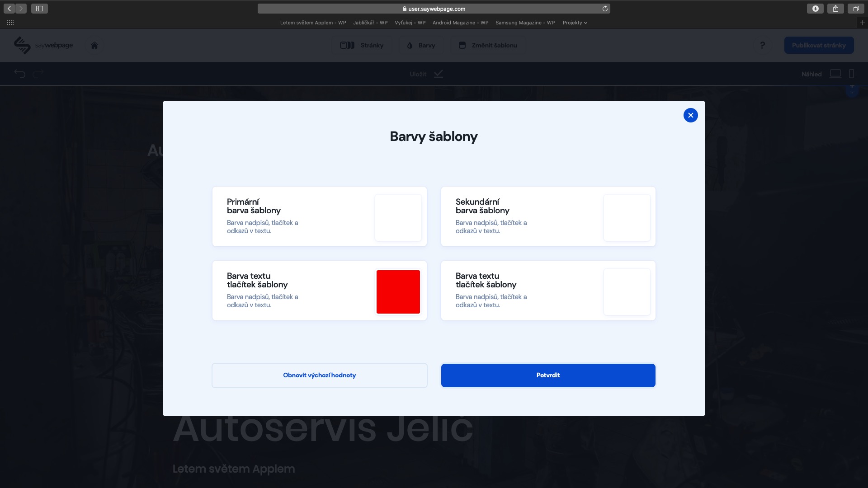Pick the red button text color swatch
Viewport: 868px width, 488px height.
pos(398,292)
